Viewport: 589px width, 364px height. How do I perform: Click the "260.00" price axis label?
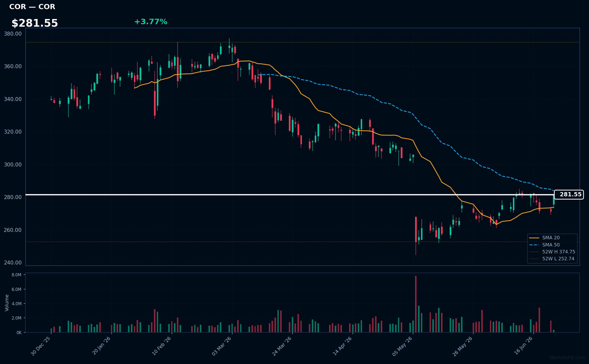tap(13, 230)
